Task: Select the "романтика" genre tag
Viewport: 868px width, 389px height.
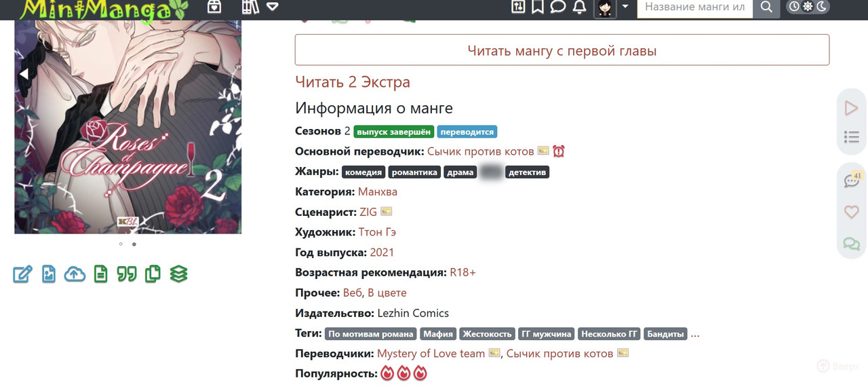Action: (414, 172)
